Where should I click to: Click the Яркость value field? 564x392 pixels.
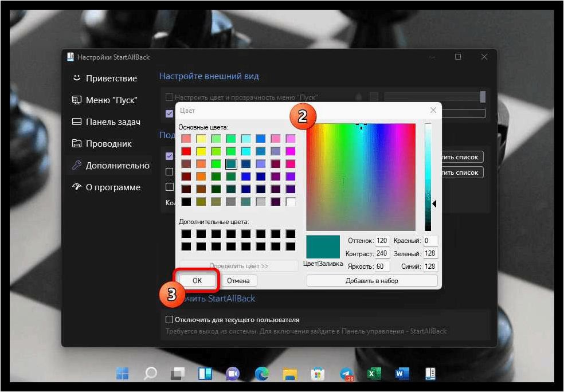click(382, 266)
